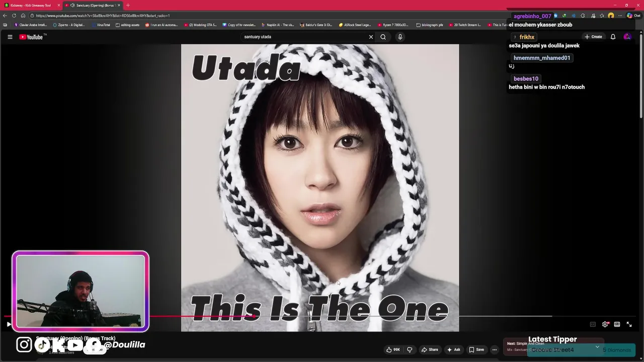Open the Copy of hr-newslet bookmark
Viewport: 644px width, 362px height.
click(239, 25)
